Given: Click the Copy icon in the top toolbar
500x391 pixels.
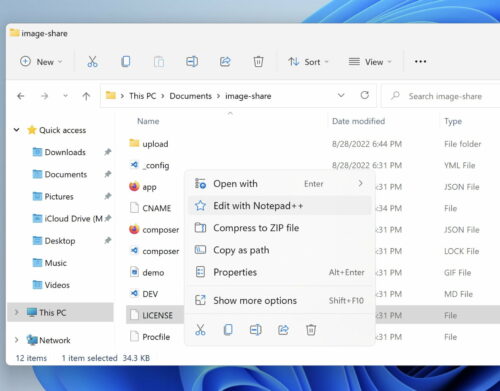Looking at the screenshot, I should [x=126, y=62].
